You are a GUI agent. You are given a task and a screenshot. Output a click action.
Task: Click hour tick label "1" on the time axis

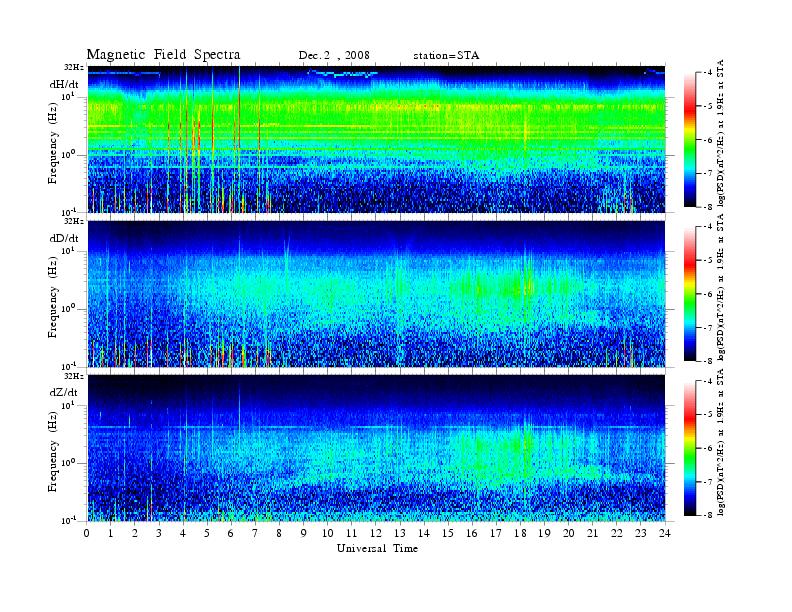(111, 533)
